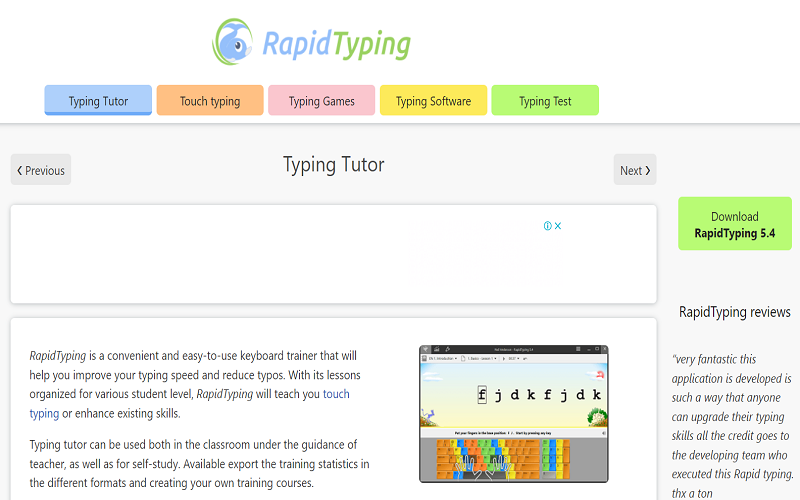This screenshot has height=500, width=800.
Task: Follow the 'touch typing' hyperlink in the paragraph
Action: [x=336, y=394]
